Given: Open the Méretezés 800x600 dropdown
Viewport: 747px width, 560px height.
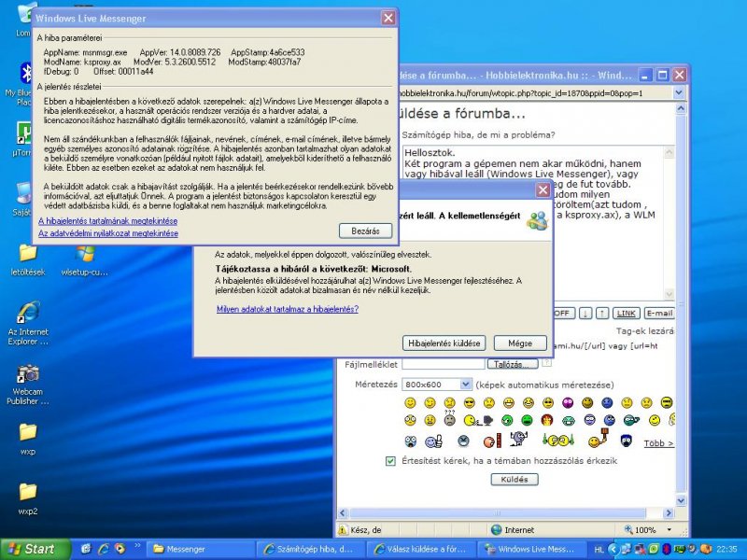Looking at the screenshot, I should pos(465,385).
